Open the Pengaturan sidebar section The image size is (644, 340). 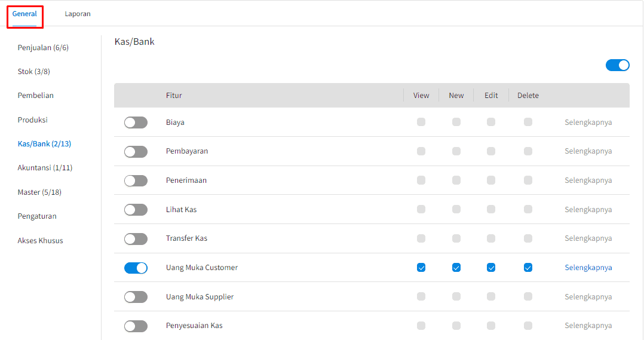tap(37, 216)
